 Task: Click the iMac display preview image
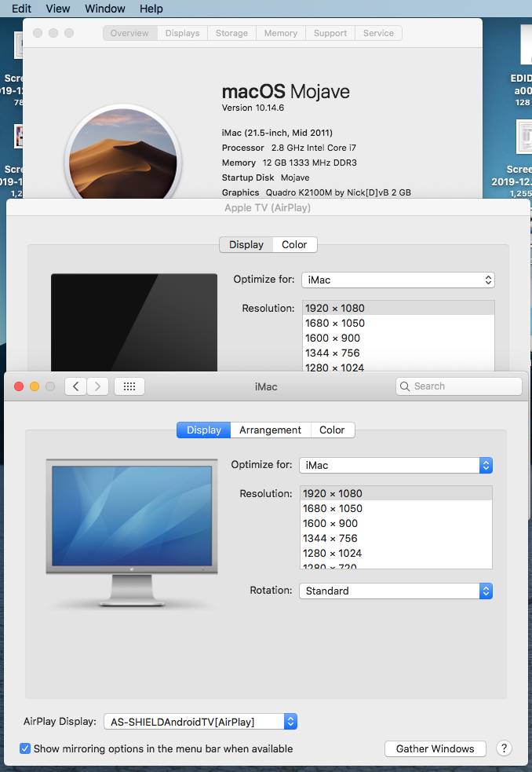click(x=131, y=532)
